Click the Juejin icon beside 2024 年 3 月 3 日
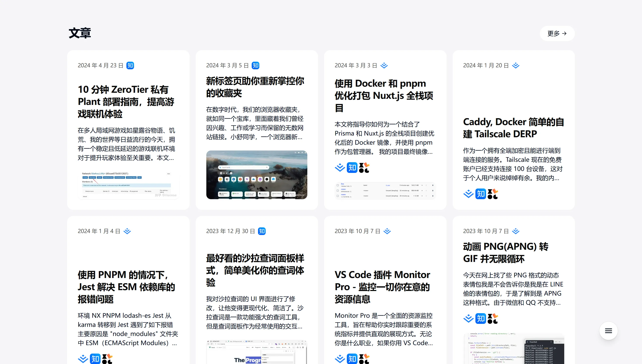 coord(384,66)
